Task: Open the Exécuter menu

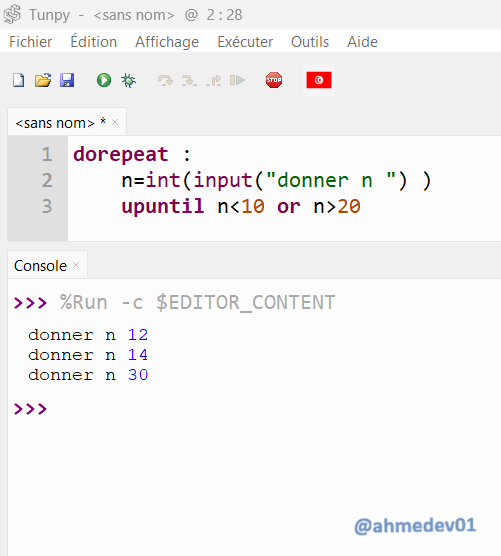Action: pyautogui.click(x=245, y=42)
